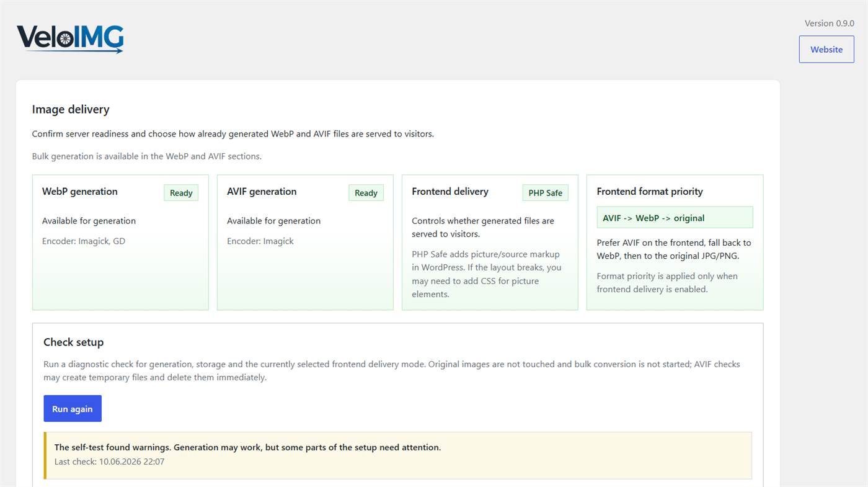This screenshot has width=868, height=487.
Task: Click 'Available for generation' in WebP card
Action: point(89,221)
